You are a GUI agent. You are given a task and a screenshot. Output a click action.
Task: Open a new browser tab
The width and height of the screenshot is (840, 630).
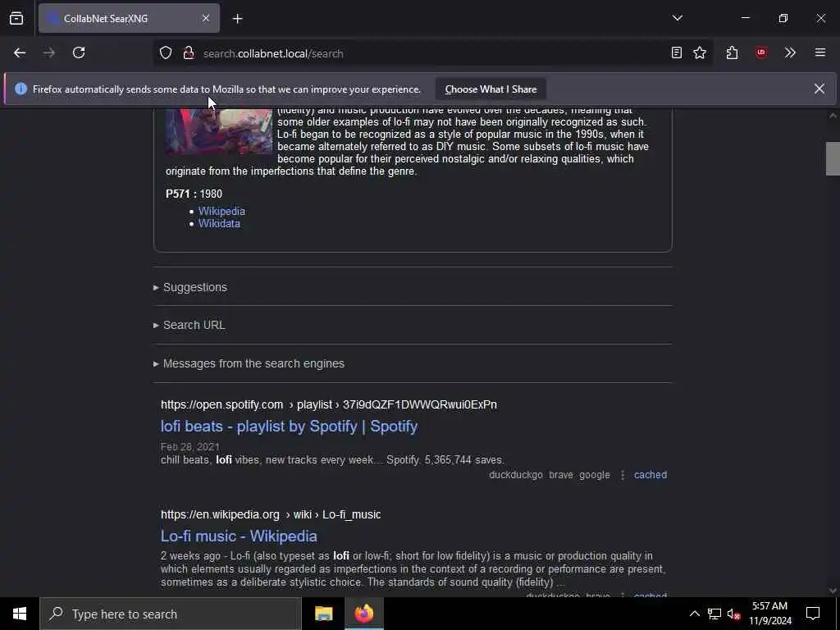pos(238,19)
